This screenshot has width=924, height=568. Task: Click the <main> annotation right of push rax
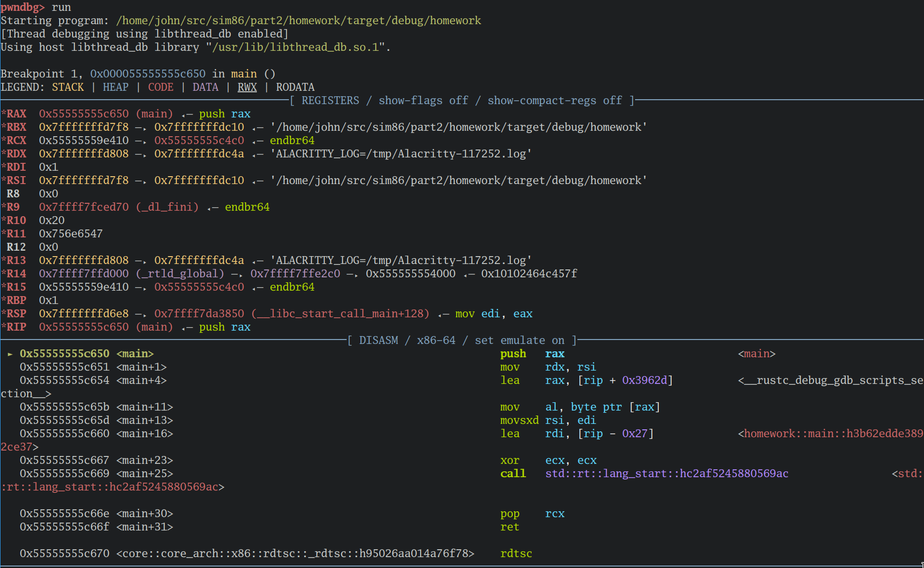tap(756, 353)
